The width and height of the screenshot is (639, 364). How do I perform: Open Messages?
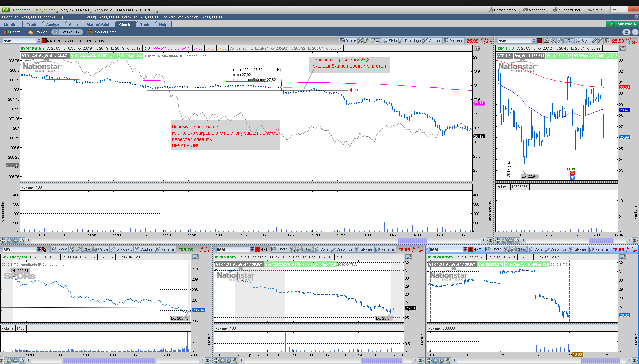534,10
